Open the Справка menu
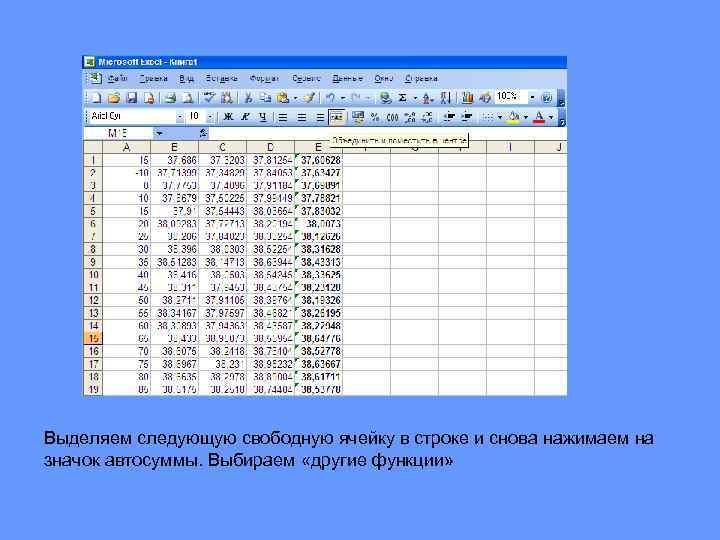The height and width of the screenshot is (540, 720). click(421, 79)
